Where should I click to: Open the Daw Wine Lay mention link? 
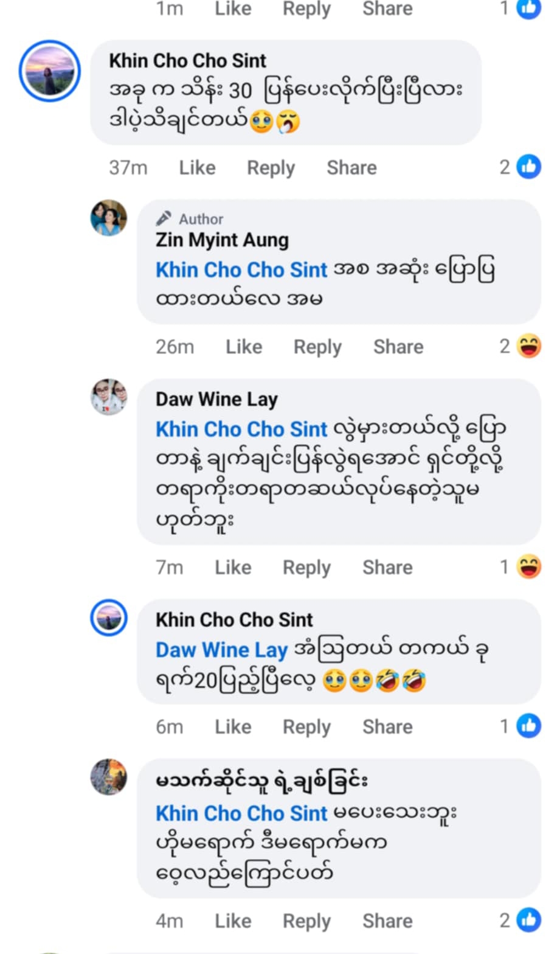pyautogui.click(x=221, y=650)
